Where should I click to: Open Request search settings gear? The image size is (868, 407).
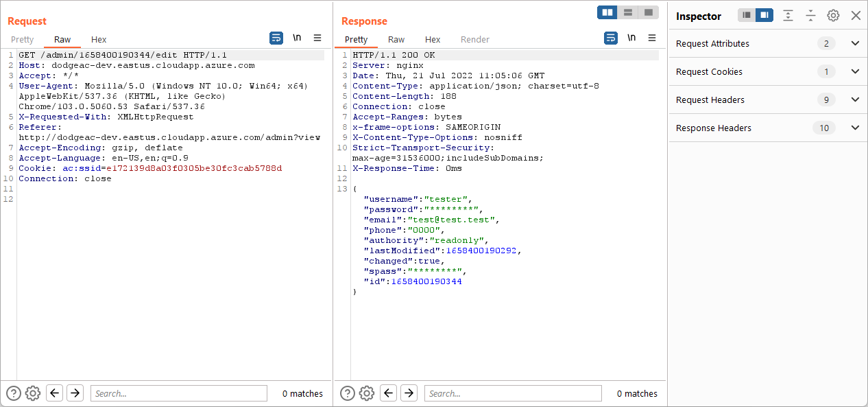pyautogui.click(x=33, y=393)
